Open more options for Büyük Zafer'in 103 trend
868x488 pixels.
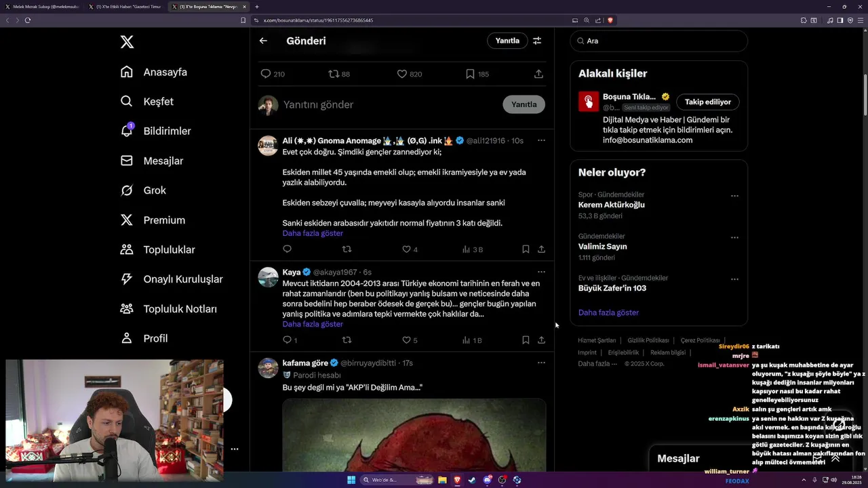[x=734, y=279]
